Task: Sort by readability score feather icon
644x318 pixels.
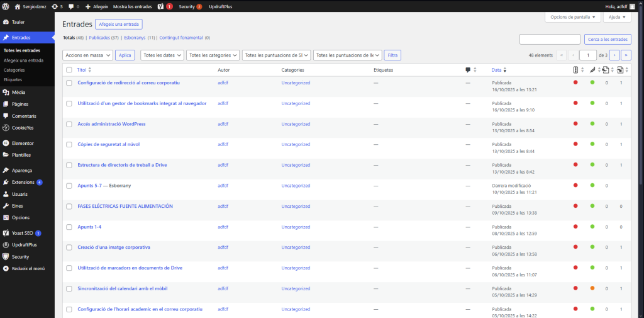Action: [592, 70]
